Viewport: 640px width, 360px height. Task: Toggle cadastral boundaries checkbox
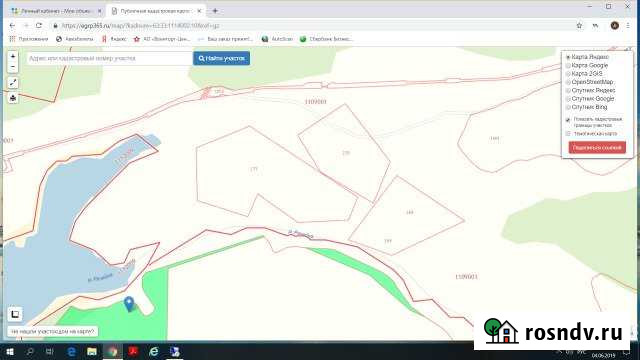[568, 120]
